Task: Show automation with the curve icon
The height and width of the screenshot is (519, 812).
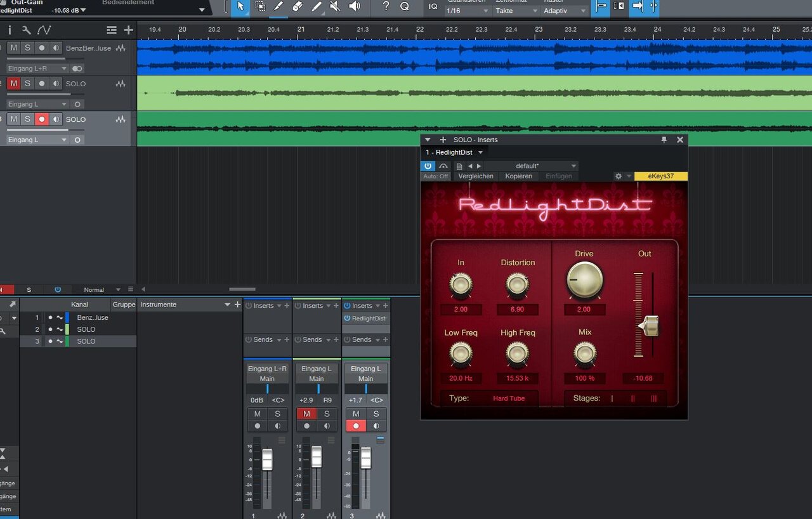Action: point(44,30)
